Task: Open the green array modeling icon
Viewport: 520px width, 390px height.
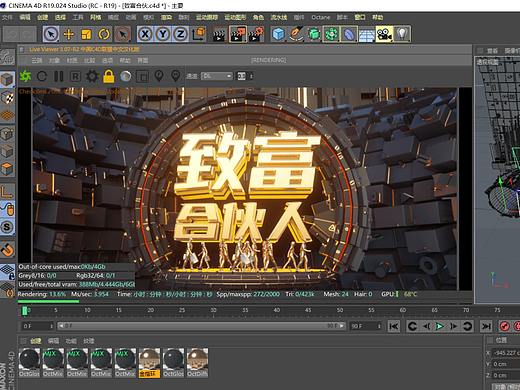Action: 331,34
